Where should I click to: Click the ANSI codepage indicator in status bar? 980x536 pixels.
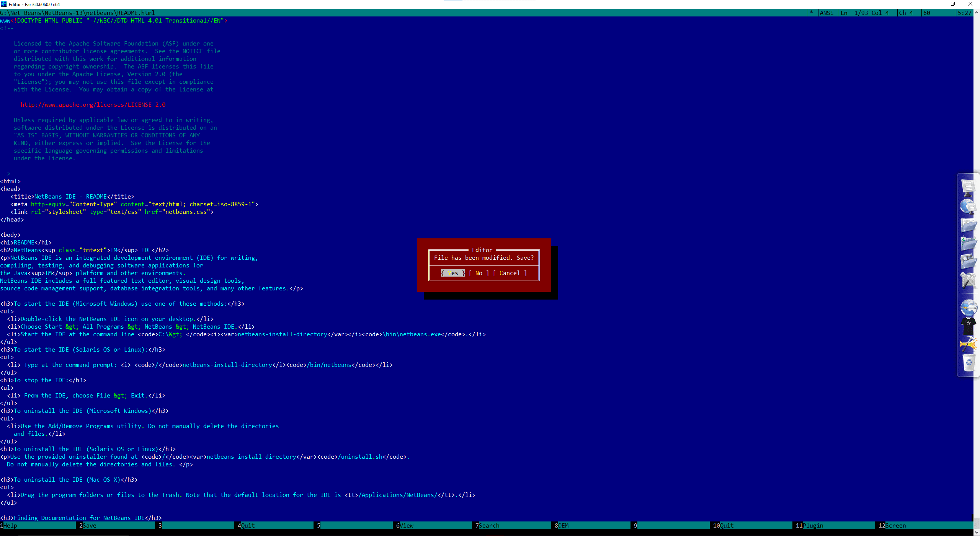[826, 13]
